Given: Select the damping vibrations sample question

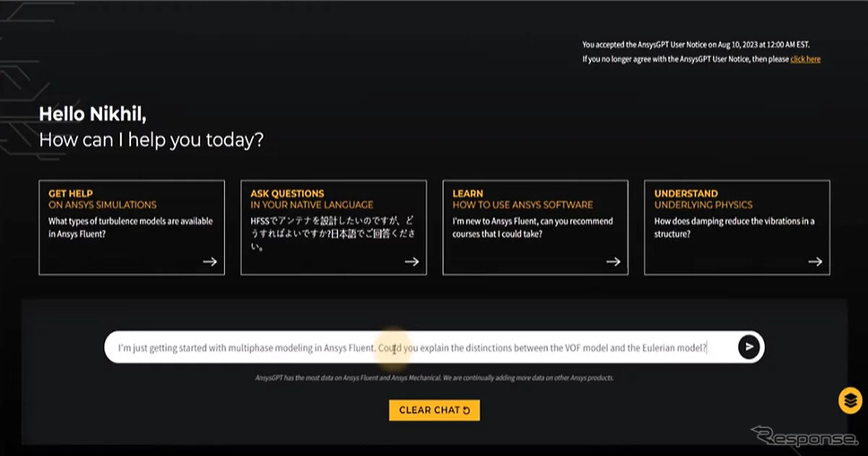Looking at the screenshot, I should [x=734, y=227].
